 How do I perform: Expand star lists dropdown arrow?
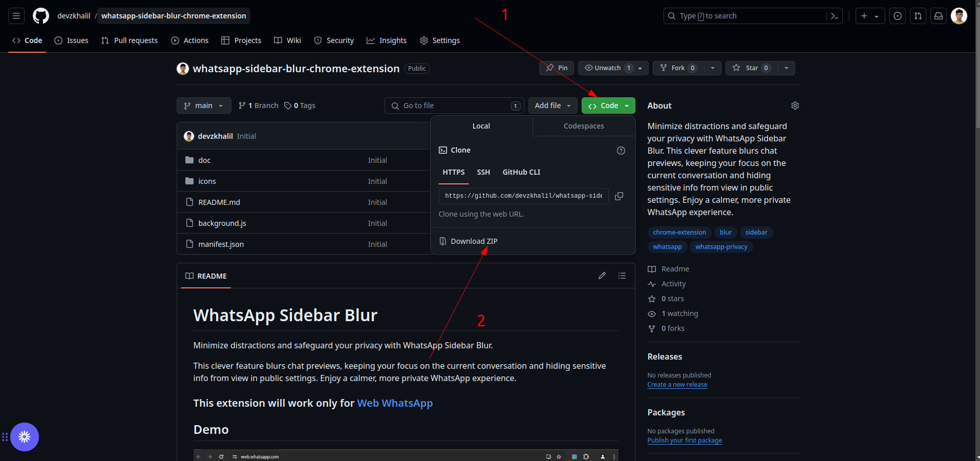786,68
